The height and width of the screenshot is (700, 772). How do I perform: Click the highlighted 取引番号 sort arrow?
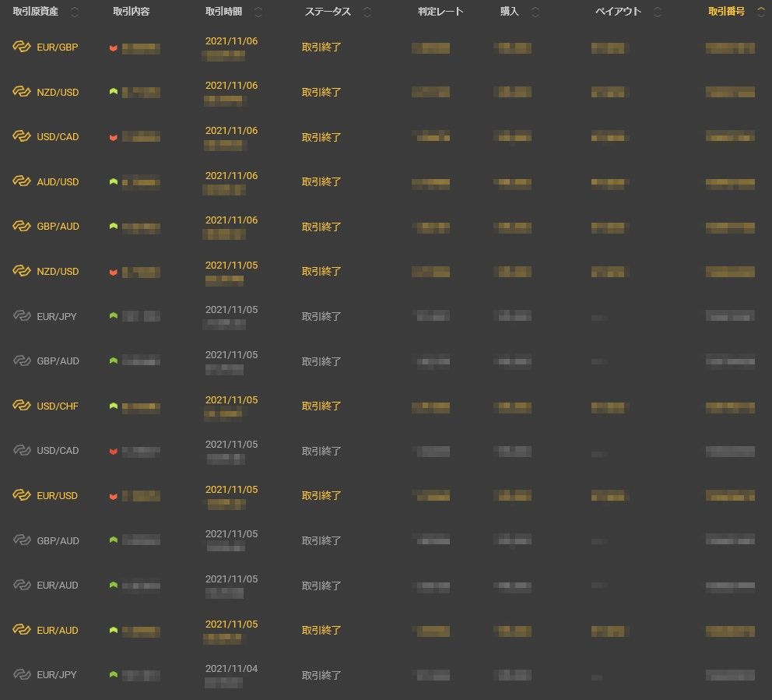[x=760, y=12]
